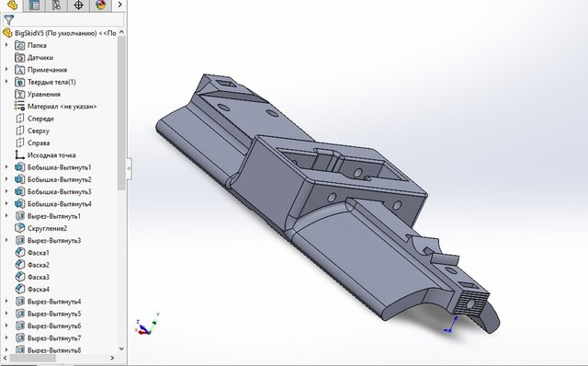Click the Твердые тела solid bodies icon
588x366 pixels.
point(19,82)
